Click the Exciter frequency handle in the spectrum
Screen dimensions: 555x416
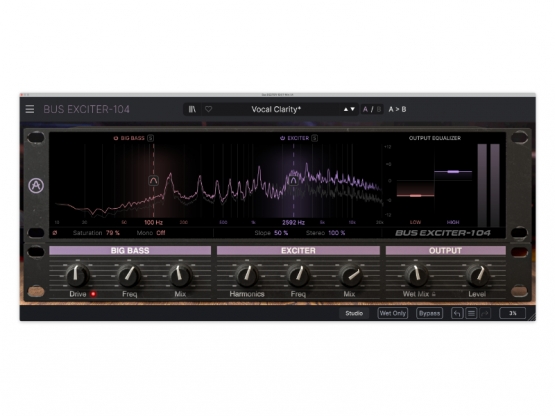click(293, 181)
